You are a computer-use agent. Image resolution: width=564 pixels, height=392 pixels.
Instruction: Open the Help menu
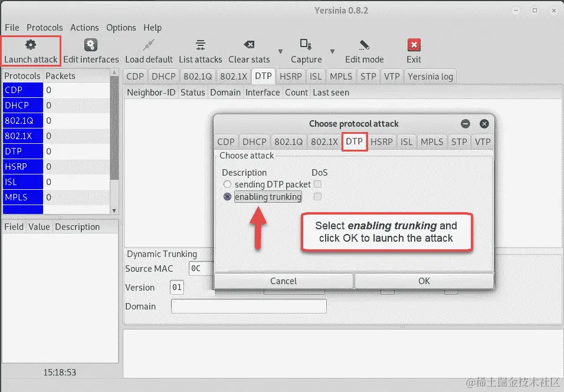coord(153,28)
